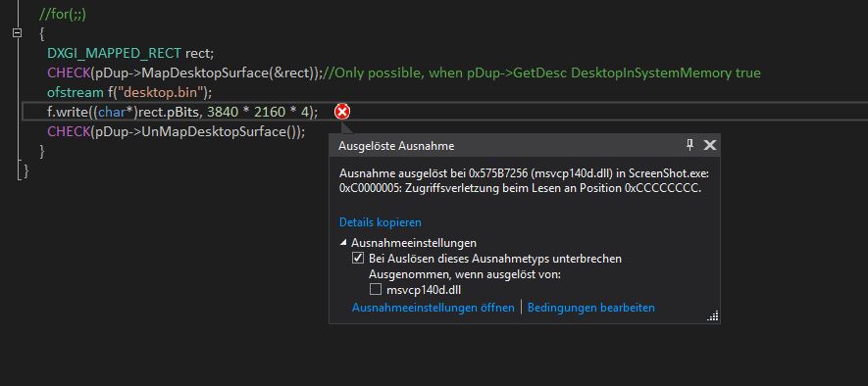Screen dimensions: 868x386
Task: Collapse the Ausnahmeeinstellungen section
Action: pyautogui.click(x=344, y=243)
